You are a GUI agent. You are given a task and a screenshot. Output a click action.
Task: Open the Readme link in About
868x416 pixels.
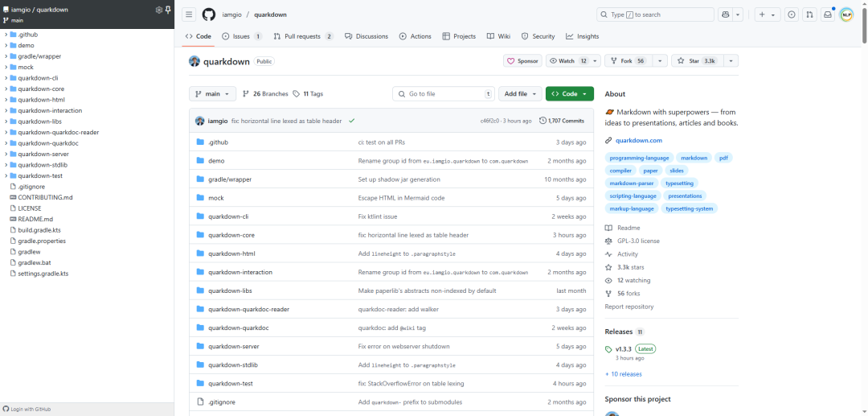(628, 229)
